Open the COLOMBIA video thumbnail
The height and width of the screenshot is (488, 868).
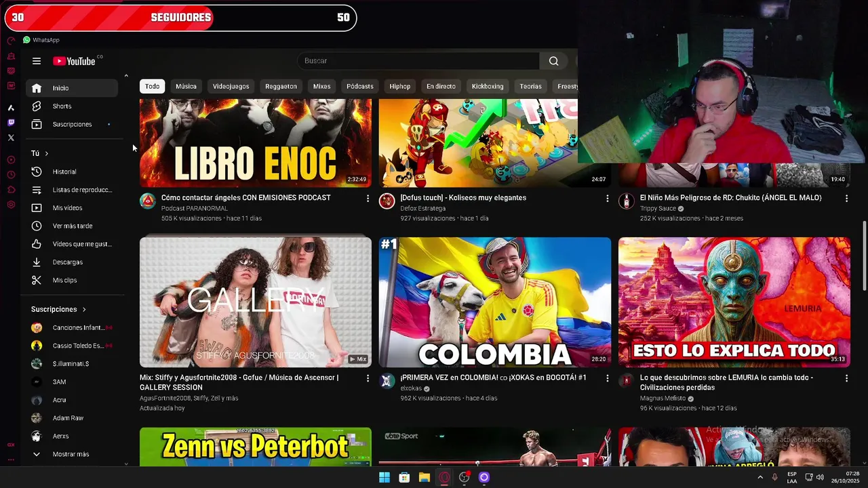495,302
